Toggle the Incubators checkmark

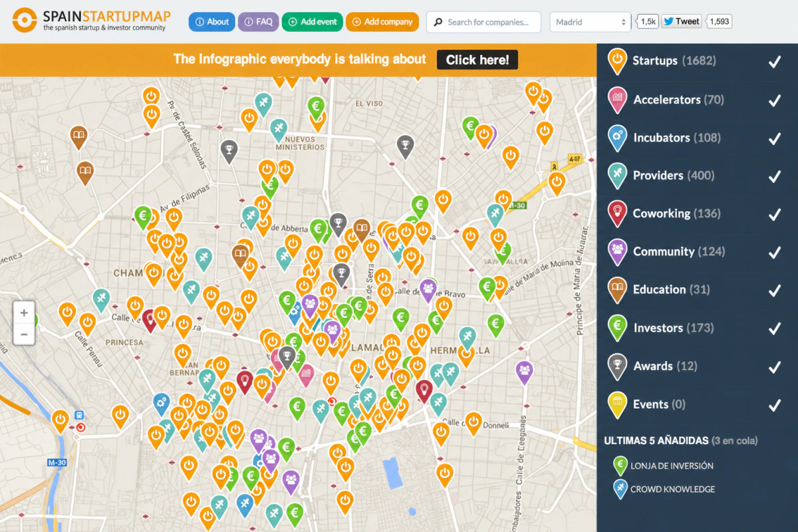(x=774, y=138)
